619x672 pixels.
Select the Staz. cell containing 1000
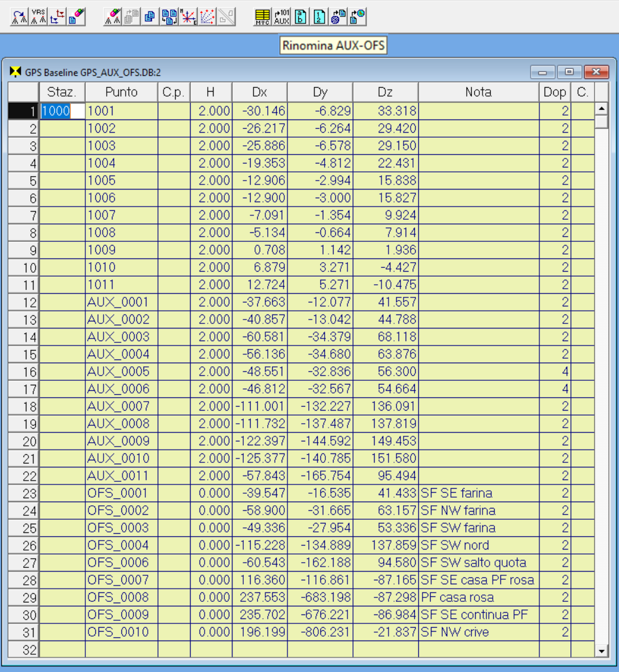(x=63, y=111)
